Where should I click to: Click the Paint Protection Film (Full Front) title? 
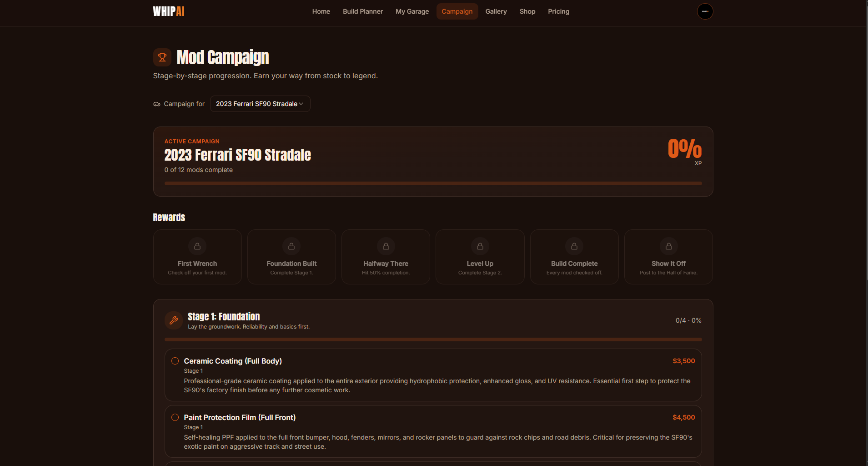[240, 417]
